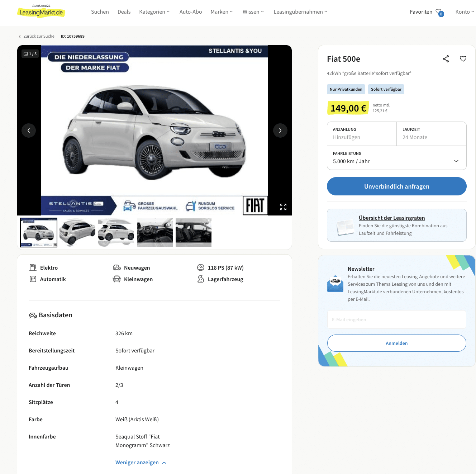This screenshot has width=476, height=474.
Task: Click the 149,00 € price label
Action: click(348, 108)
